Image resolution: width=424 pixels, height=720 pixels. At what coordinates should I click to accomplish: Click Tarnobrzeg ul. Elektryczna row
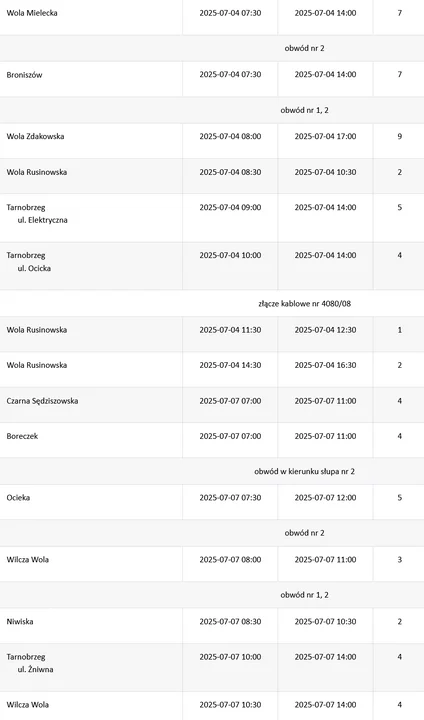[212, 218]
